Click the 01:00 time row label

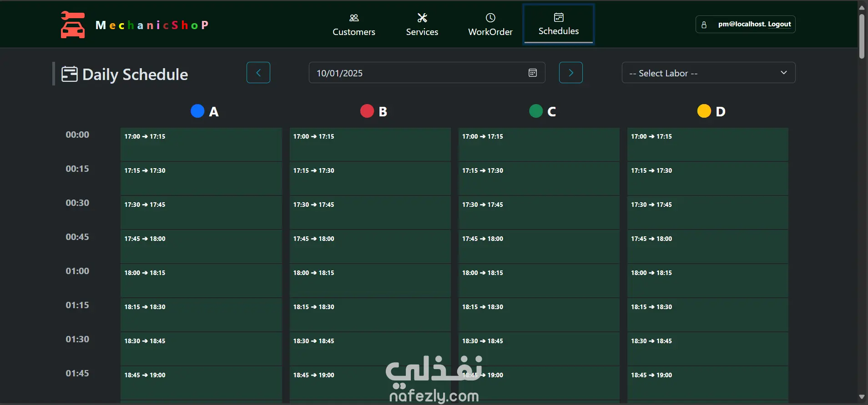tap(77, 271)
